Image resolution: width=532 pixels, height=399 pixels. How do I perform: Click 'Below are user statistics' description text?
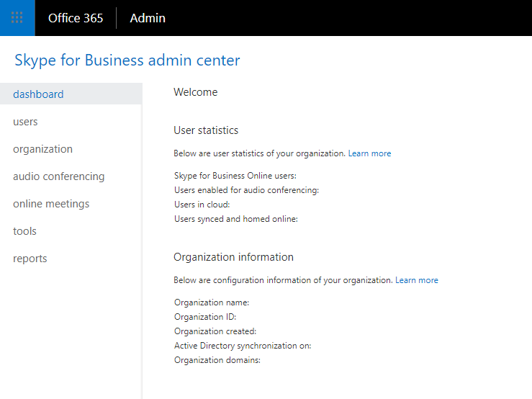(260, 153)
